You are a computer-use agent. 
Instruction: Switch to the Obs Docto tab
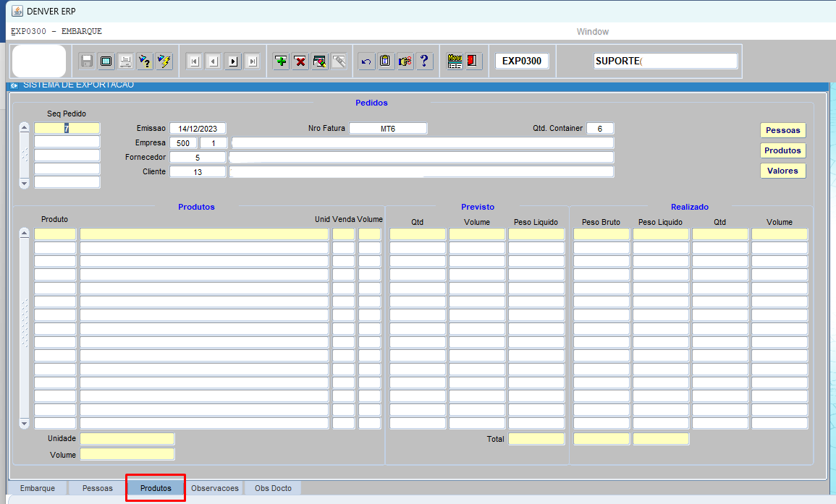273,488
